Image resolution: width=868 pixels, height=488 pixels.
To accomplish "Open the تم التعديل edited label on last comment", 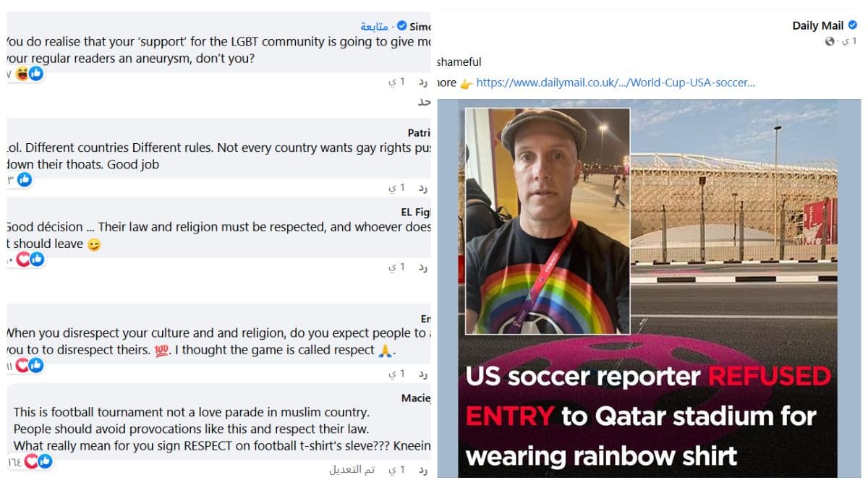I will pos(352,469).
